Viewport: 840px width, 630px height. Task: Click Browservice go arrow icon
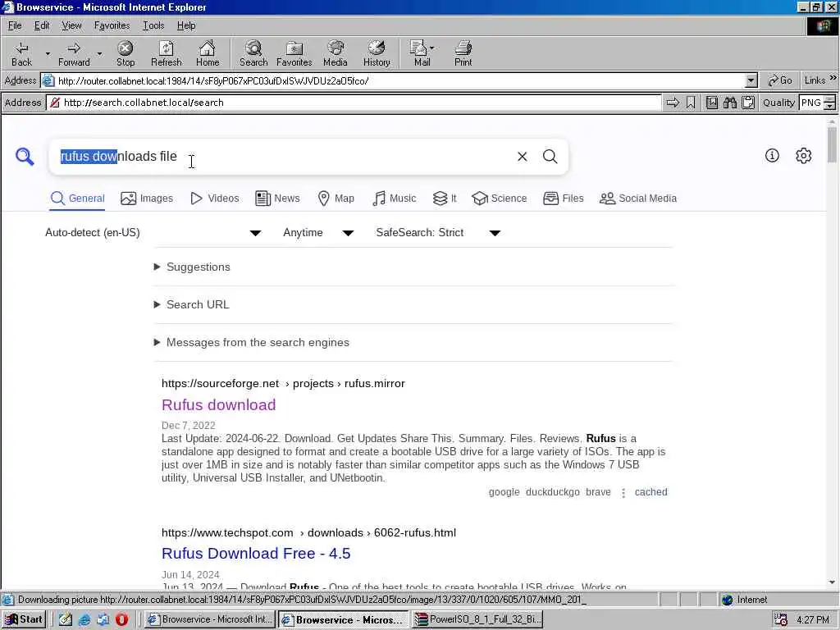(x=673, y=103)
